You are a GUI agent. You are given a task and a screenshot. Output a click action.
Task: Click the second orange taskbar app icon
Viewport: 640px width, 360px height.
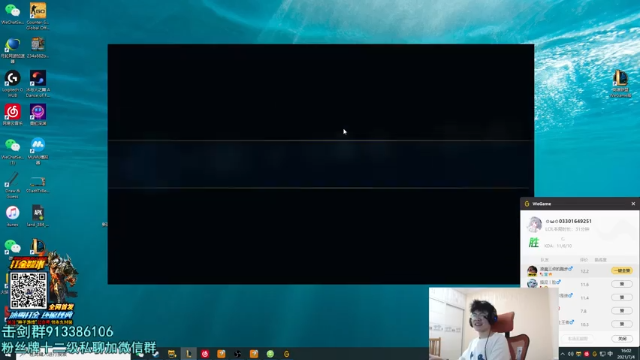254,354
